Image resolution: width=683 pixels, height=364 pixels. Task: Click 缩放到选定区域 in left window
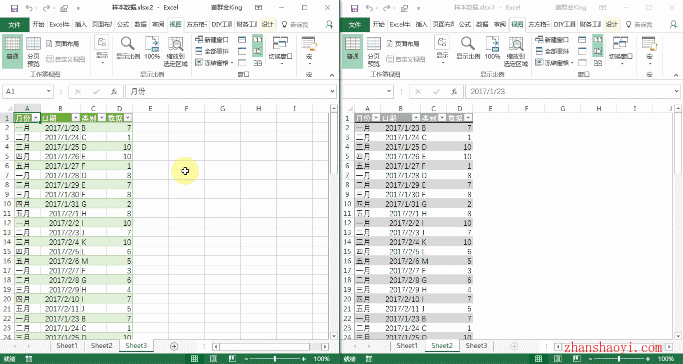point(176,51)
